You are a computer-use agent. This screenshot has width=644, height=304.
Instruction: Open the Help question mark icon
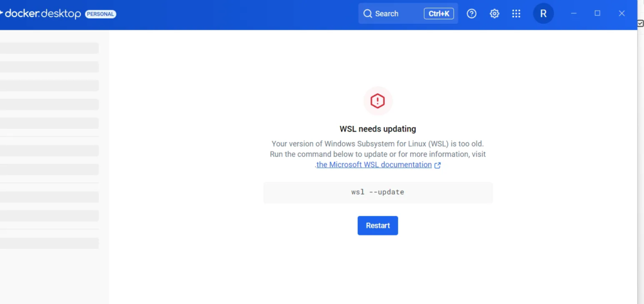[472, 13]
